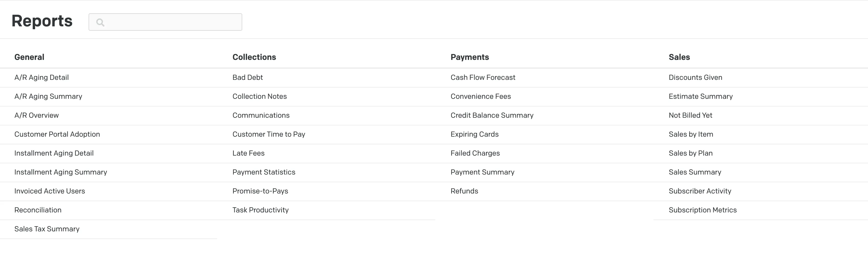View the Not Billed Yet report
This screenshot has height=260, width=868.
tap(690, 115)
